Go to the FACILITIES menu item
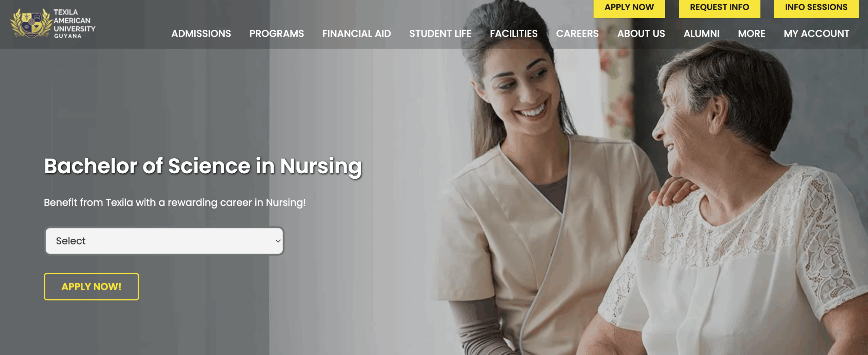This screenshot has width=868, height=355. coord(514,33)
